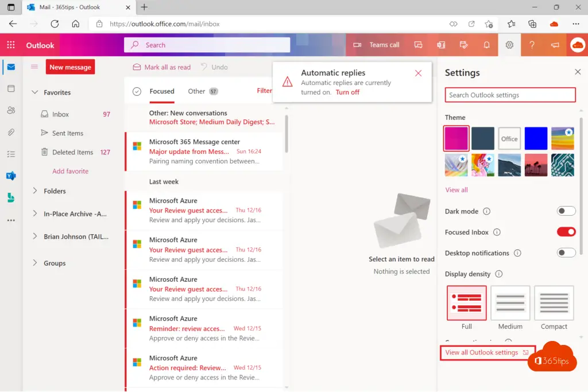Refresh the browser page

coord(55,24)
